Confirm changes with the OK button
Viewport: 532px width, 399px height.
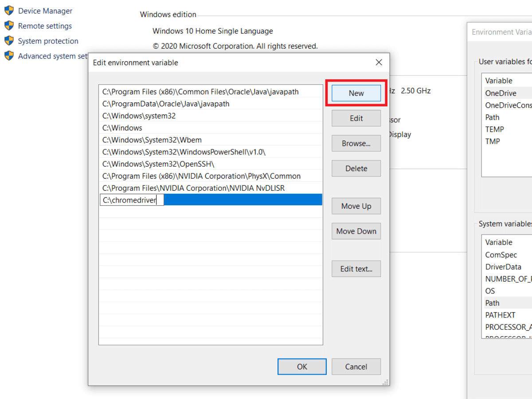pos(302,366)
